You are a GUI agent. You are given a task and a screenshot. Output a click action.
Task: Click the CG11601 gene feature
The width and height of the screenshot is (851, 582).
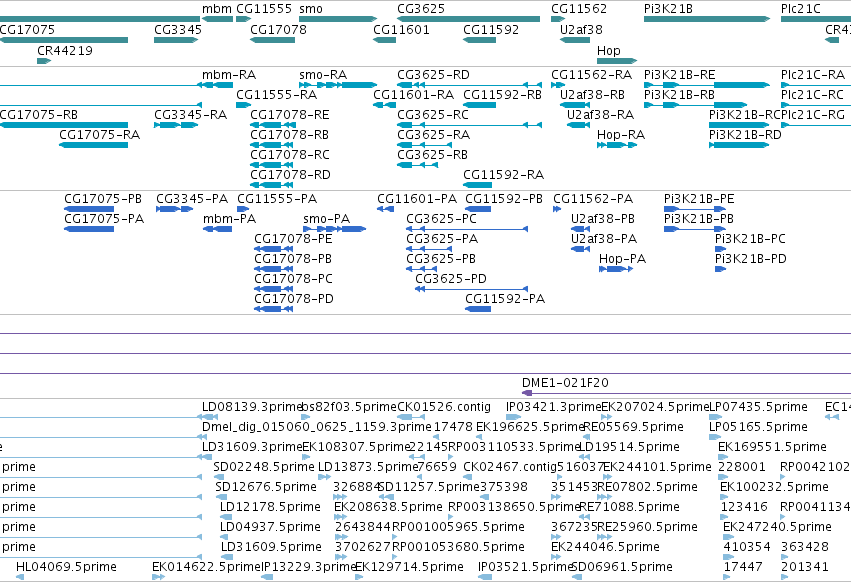tap(384, 40)
